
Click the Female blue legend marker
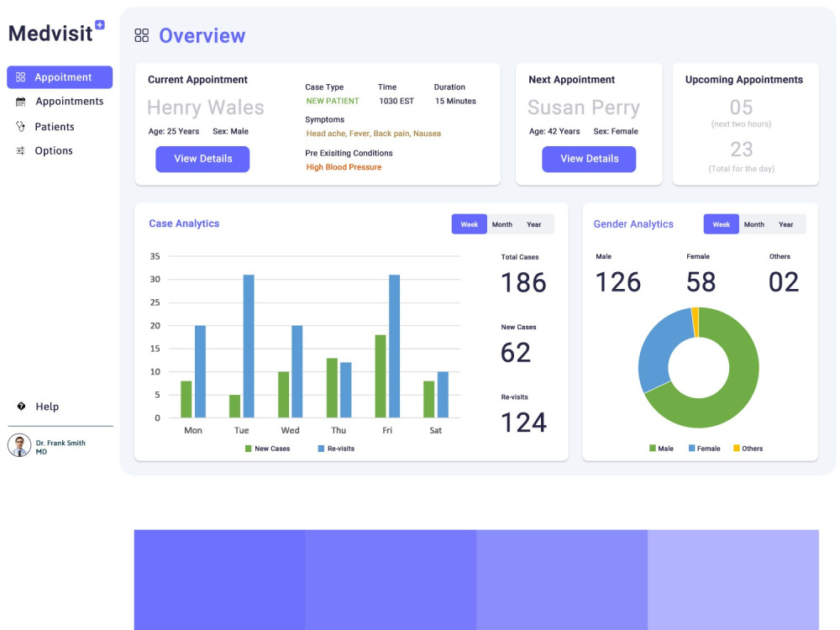click(691, 448)
